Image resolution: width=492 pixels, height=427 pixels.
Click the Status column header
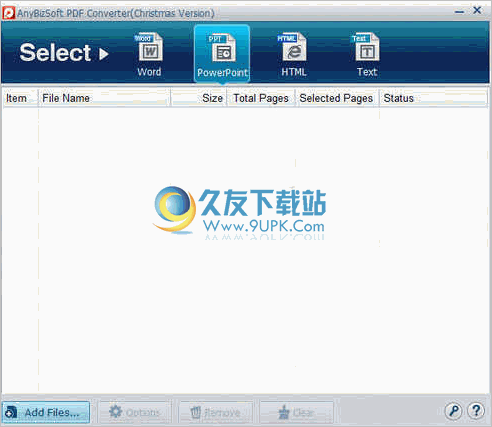point(433,98)
